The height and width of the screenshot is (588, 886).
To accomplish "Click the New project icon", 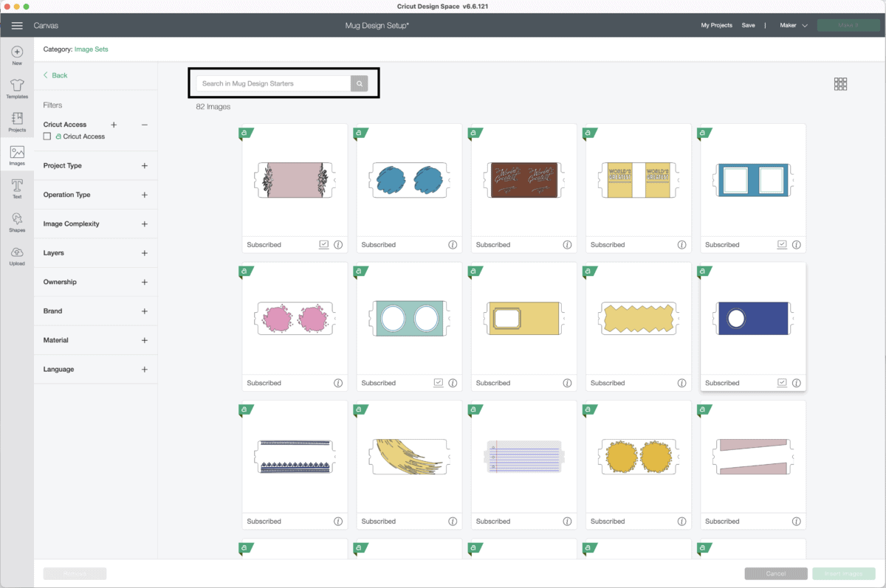I will 17,52.
